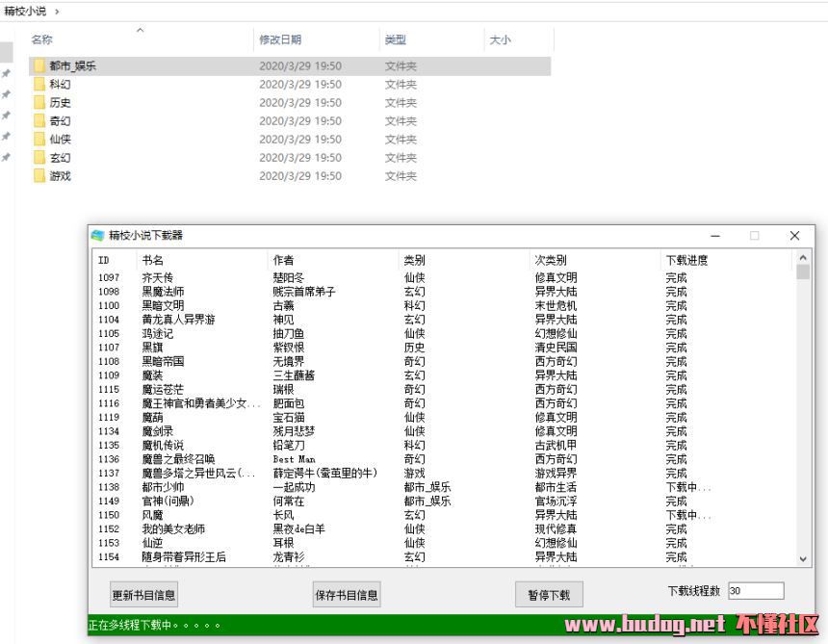Viewport: 828px width, 644px height.
Task: Sort book list by 下载进度 column
Action: click(x=686, y=260)
